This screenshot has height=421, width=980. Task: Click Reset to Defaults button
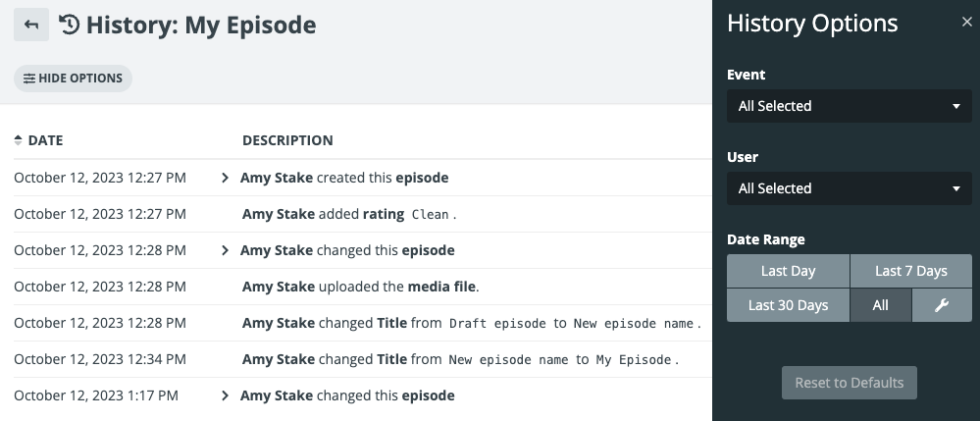(849, 383)
